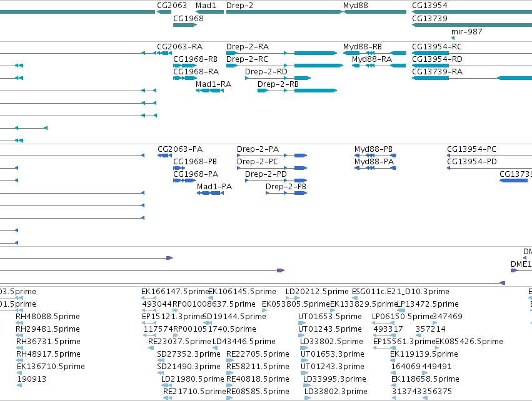Click EST EK166147.5prime

click(x=175, y=292)
